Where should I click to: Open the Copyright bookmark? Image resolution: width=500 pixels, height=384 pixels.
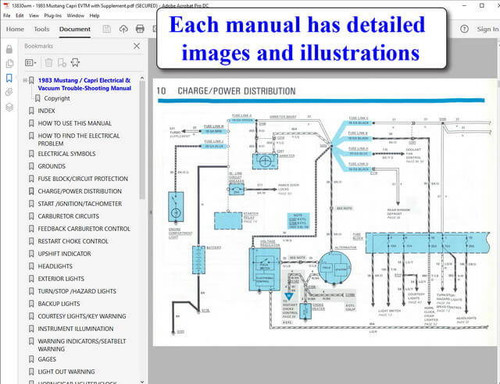tap(57, 98)
